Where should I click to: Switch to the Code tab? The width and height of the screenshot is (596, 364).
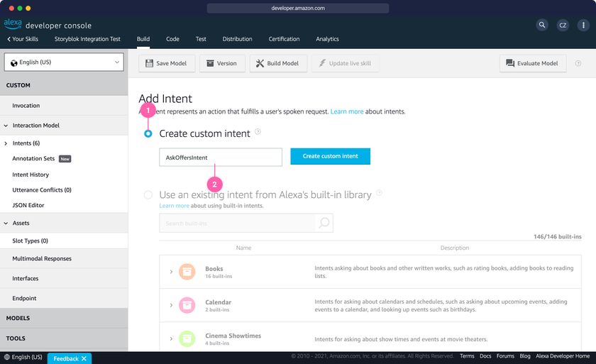(172, 39)
